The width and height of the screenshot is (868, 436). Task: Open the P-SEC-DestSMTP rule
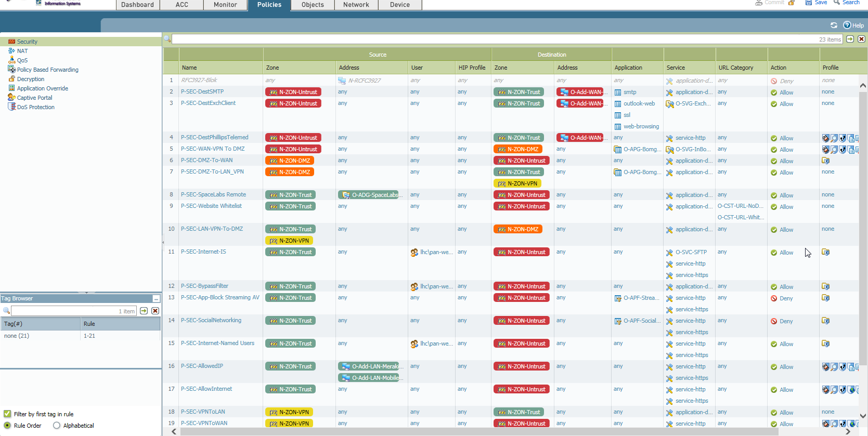point(202,91)
